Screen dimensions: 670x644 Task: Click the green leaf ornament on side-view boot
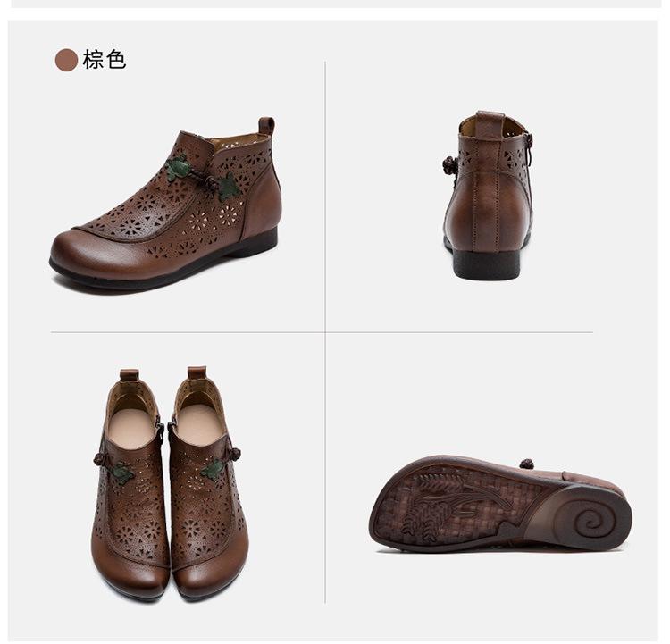pos(178,167)
